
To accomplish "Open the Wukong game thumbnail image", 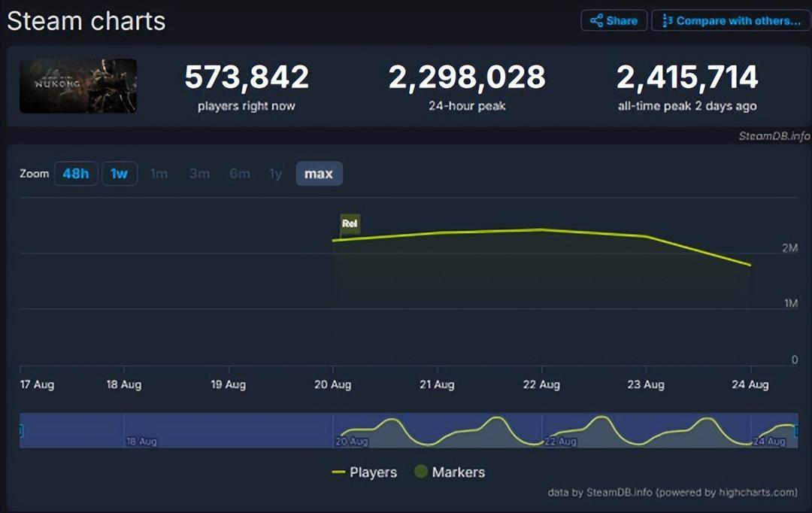I will (x=78, y=86).
